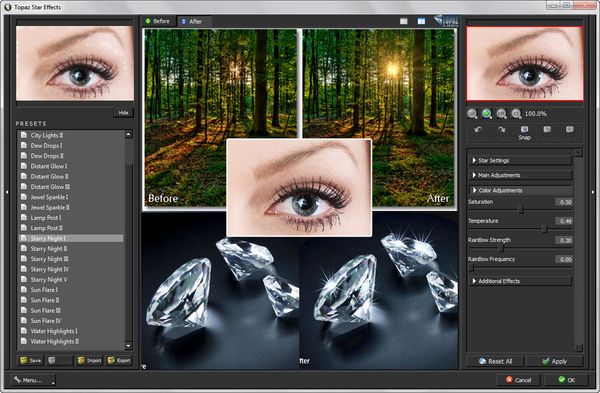Click the Rainbow Frequency value 0.00
Screen dimensions: 600x393
point(564,259)
